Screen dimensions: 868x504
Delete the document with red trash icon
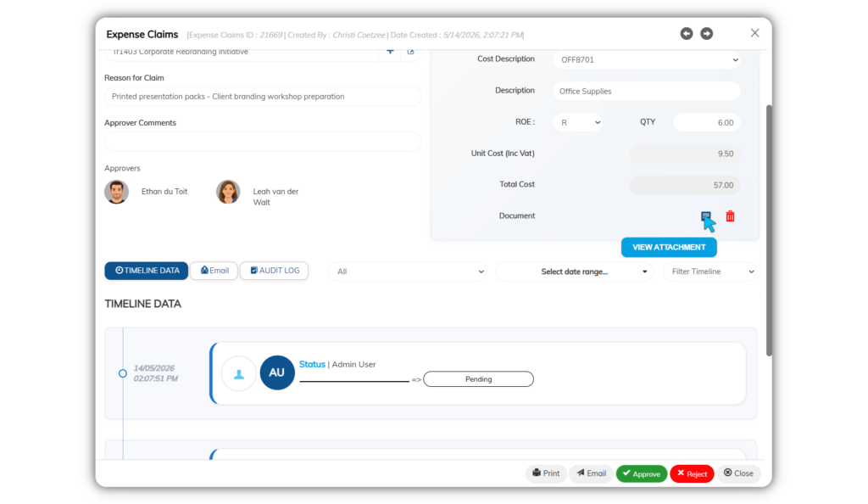point(730,216)
